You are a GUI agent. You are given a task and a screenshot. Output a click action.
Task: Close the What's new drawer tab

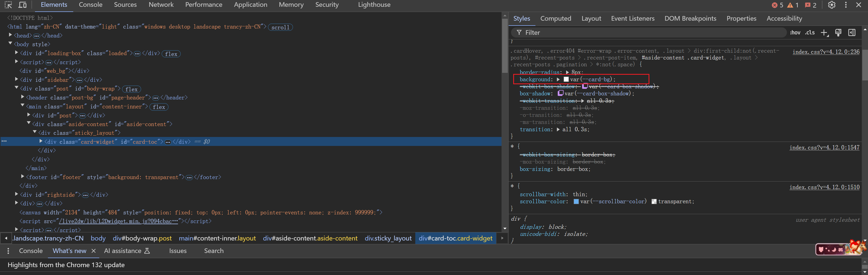(x=94, y=251)
